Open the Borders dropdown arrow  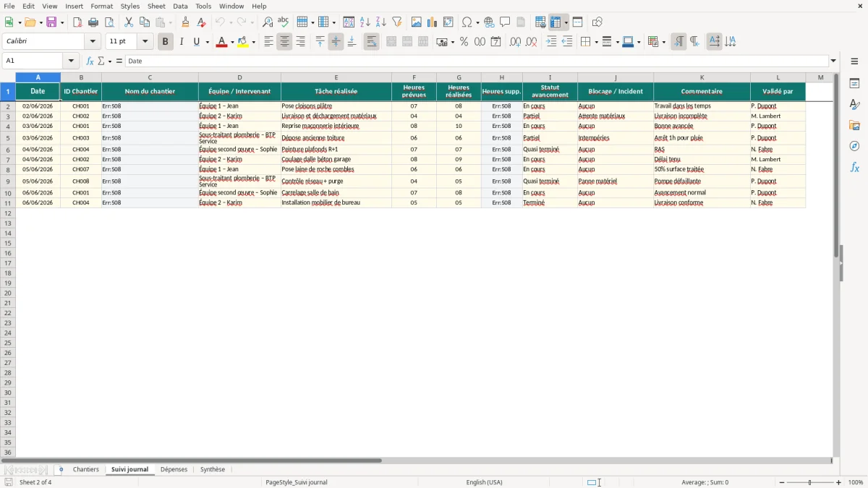coord(595,42)
